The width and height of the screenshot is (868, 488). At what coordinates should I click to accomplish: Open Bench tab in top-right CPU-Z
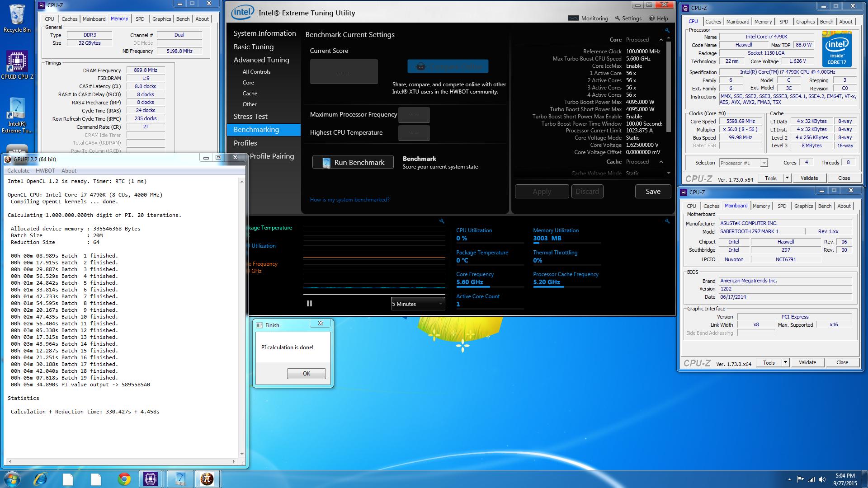click(826, 22)
